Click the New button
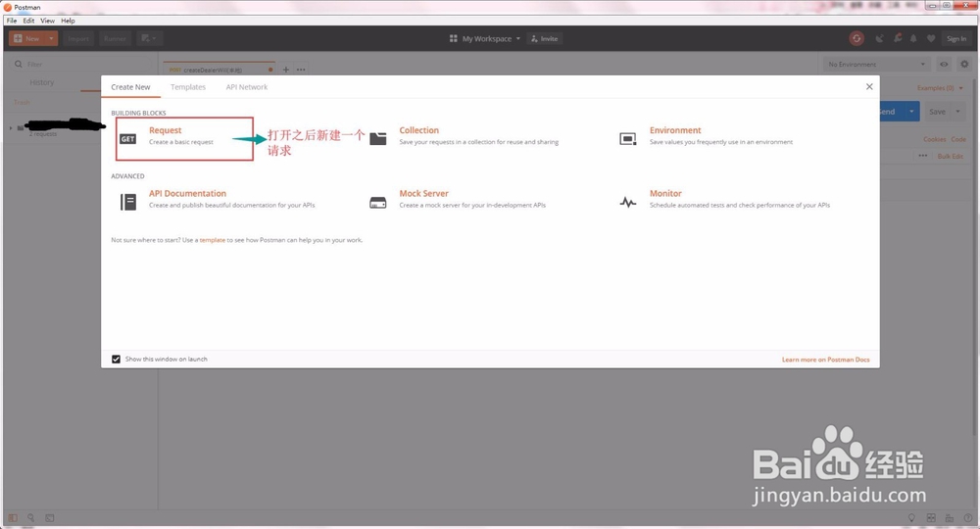980x529 pixels. (26, 39)
